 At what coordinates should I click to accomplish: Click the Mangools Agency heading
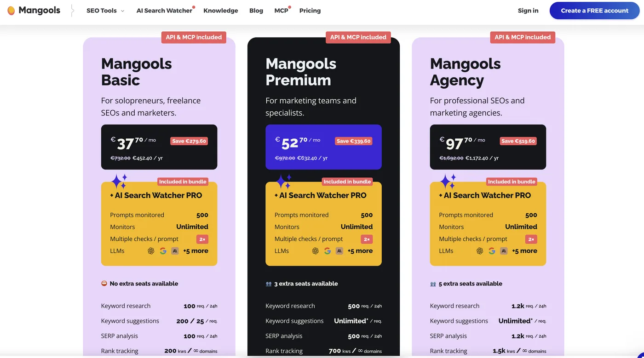[x=466, y=72]
